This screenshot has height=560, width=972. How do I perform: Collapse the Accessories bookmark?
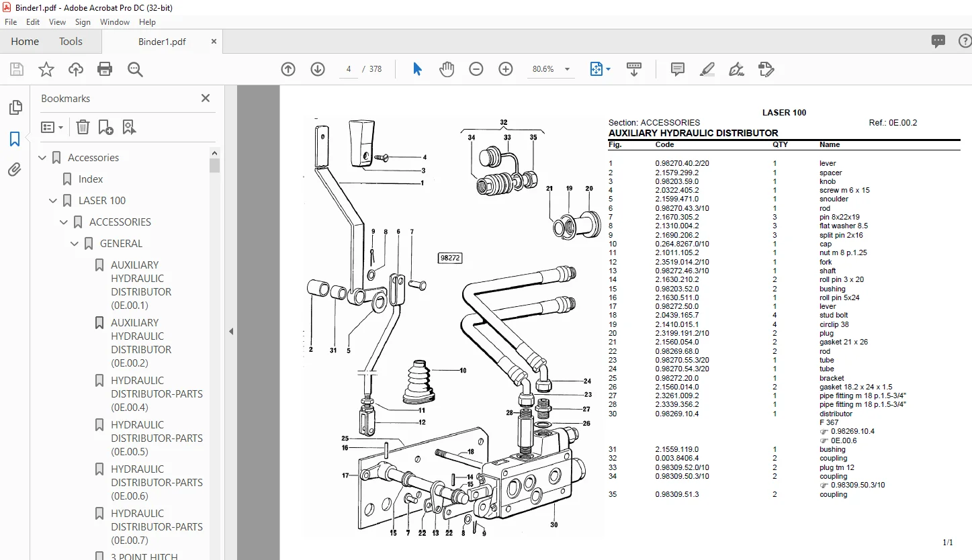tap(43, 158)
